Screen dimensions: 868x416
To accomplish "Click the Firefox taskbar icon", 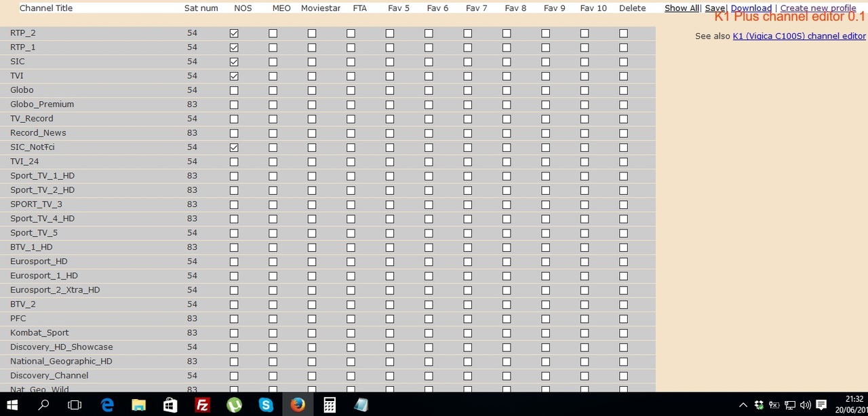I will pyautogui.click(x=298, y=405).
